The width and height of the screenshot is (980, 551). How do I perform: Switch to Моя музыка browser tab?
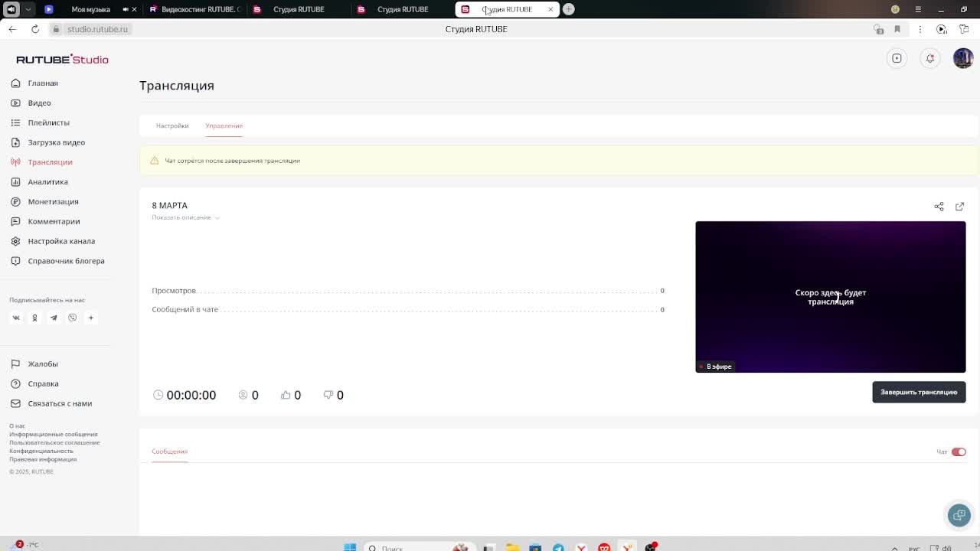click(x=90, y=9)
